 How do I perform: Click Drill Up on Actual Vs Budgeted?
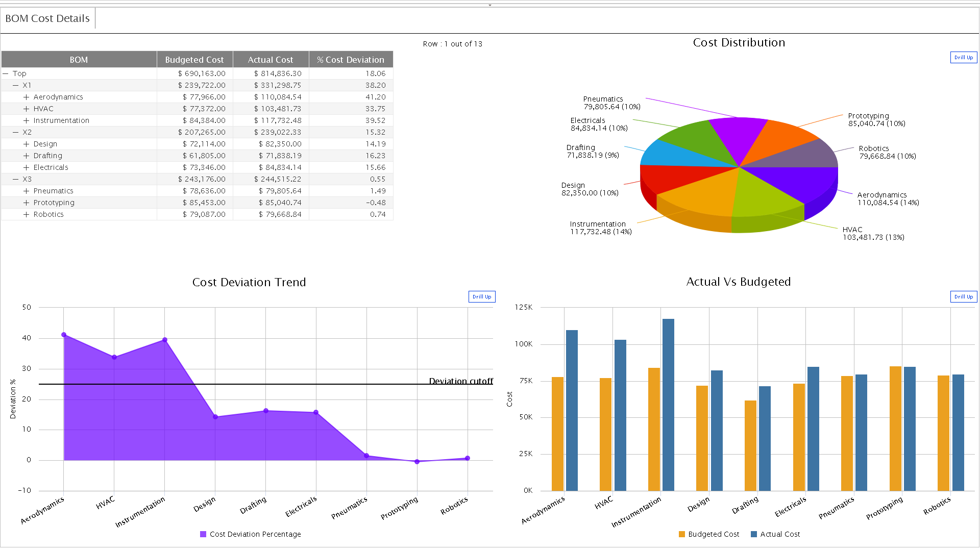964,296
